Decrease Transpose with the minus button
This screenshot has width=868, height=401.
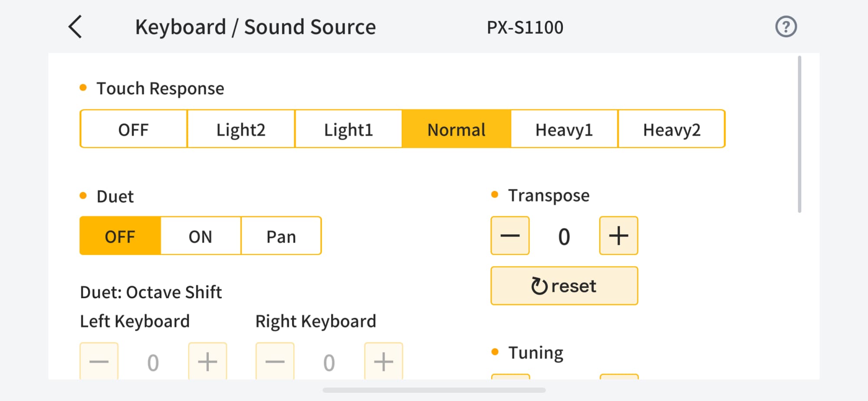tap(510, 236)
